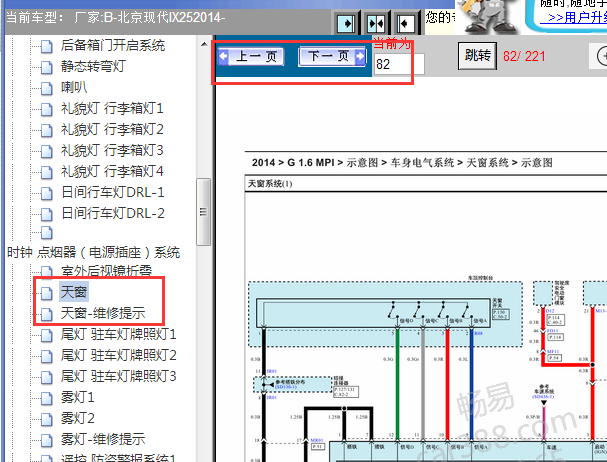Click the 天窗系统(1) diagram title
The image size is (607, 462).
pos(270,184)
